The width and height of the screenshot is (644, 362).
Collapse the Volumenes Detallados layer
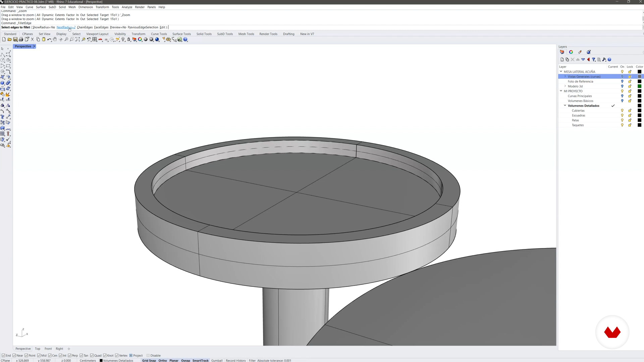pyautogui.click(x=565, y=106)
